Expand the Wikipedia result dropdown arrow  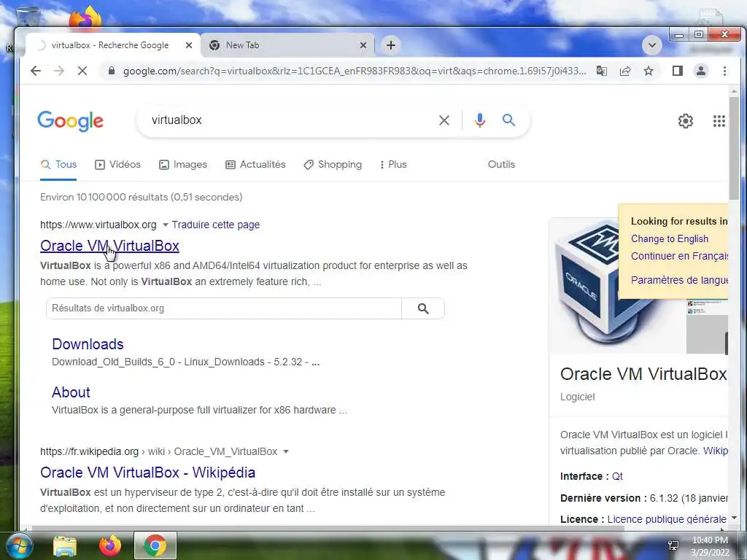(x=286, y=451)
